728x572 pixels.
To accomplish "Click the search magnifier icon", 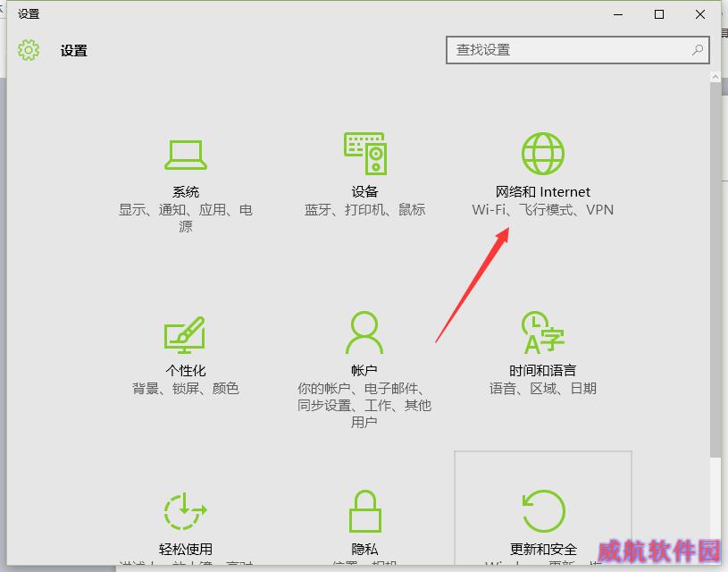I will click(x=698, y=50).
